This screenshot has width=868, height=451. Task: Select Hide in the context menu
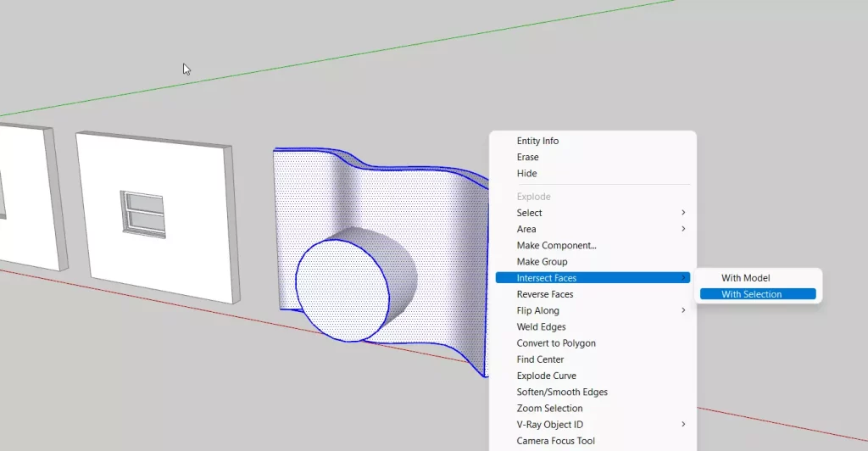pos(593,173)
